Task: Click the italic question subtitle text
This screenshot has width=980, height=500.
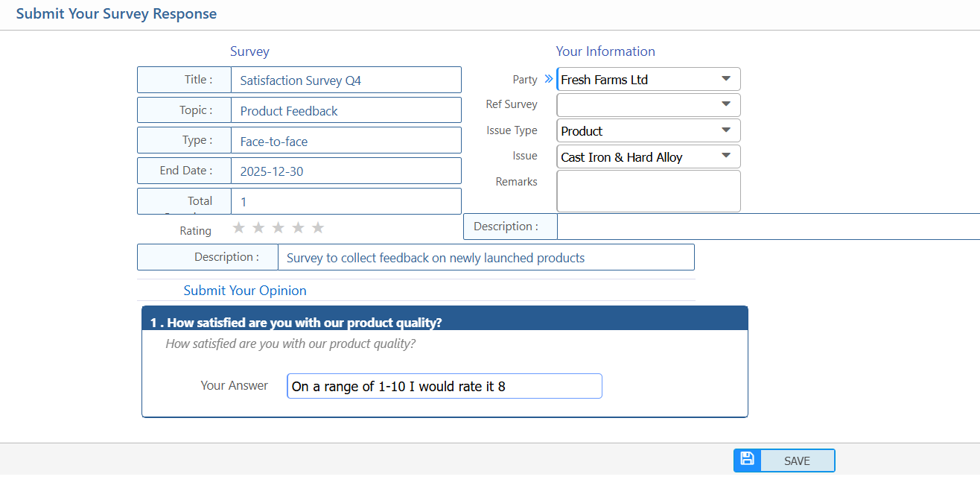Action: click(x=290, y=344)
